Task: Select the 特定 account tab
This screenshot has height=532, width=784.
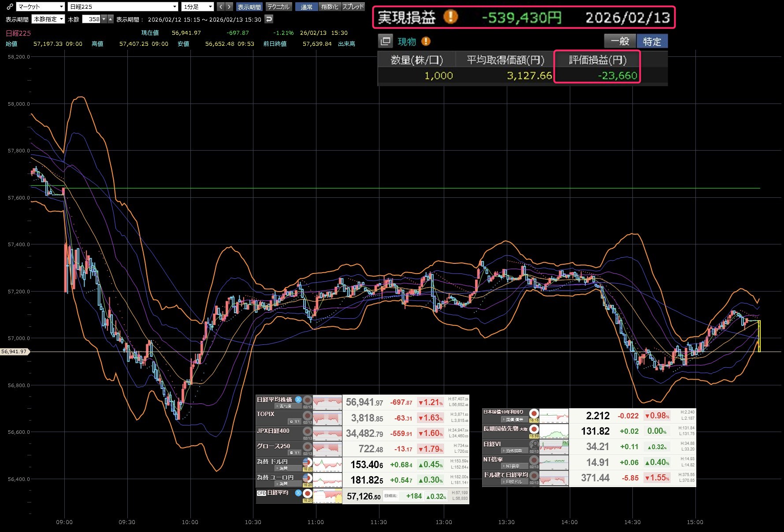Action: [x=652, y=41]
